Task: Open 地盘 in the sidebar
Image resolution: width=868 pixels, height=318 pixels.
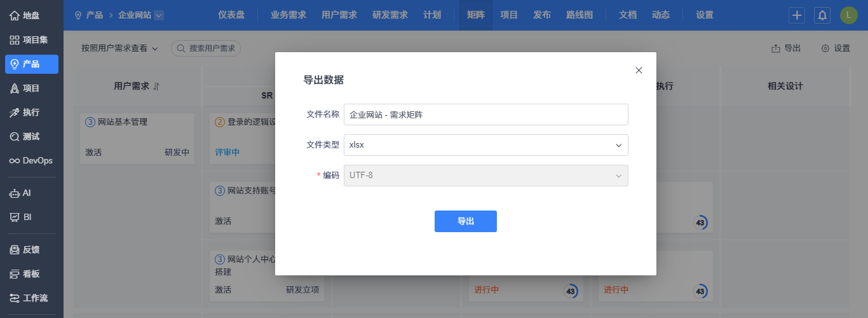Action: pos(31,15)
